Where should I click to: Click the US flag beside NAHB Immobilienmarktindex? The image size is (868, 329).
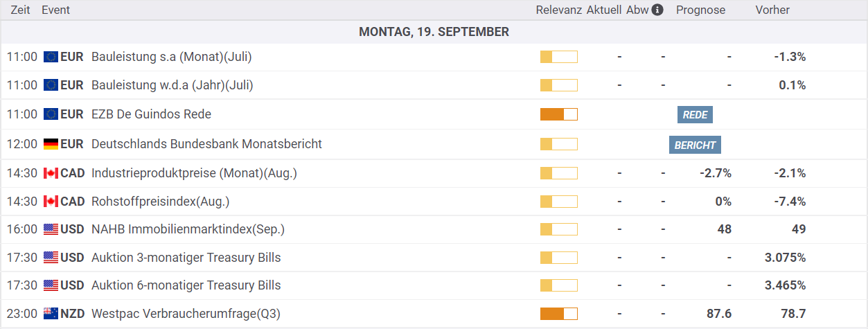click(51, 229)
